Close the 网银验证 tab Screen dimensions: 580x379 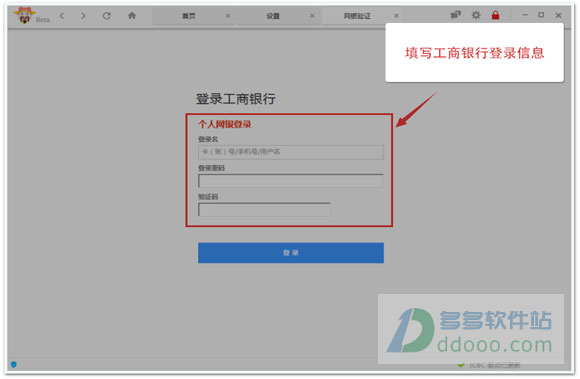pyautogui.click(x=397, y=16)
